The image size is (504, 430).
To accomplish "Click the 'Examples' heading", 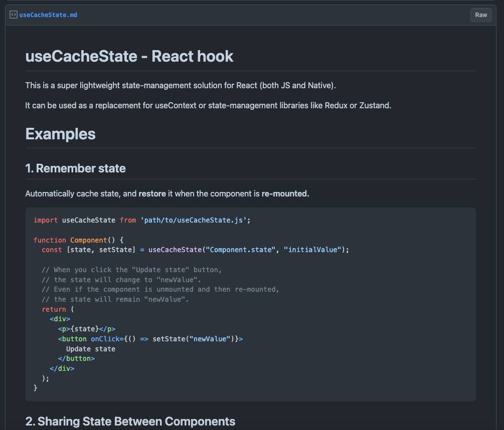I will pyautogui.click(x=60, y=134).
